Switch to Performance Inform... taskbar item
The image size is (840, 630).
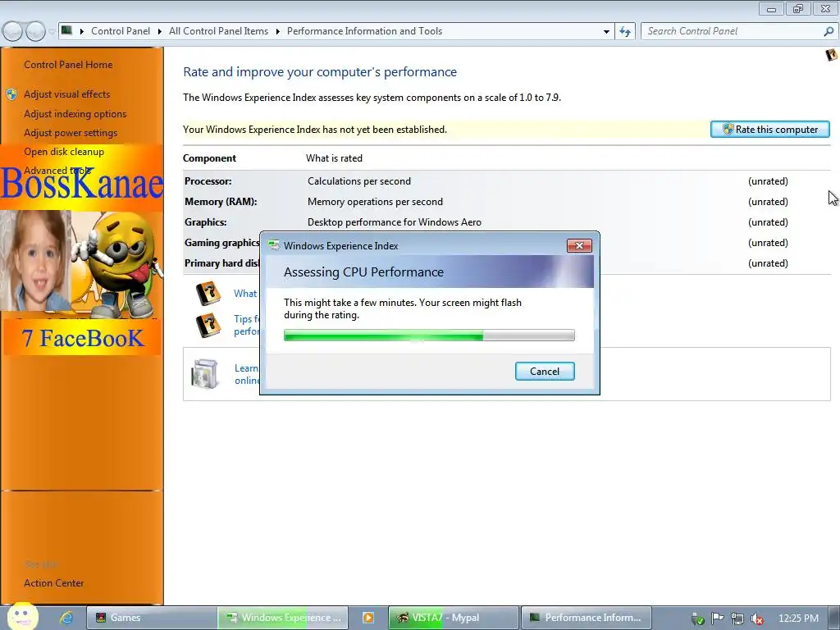pos(586,618)
